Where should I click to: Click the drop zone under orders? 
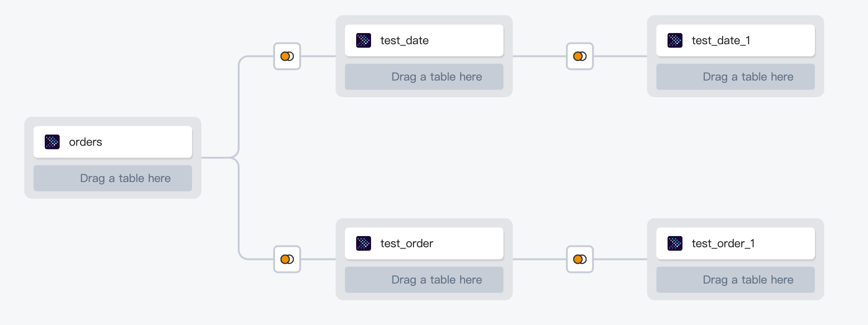(113, 178)
